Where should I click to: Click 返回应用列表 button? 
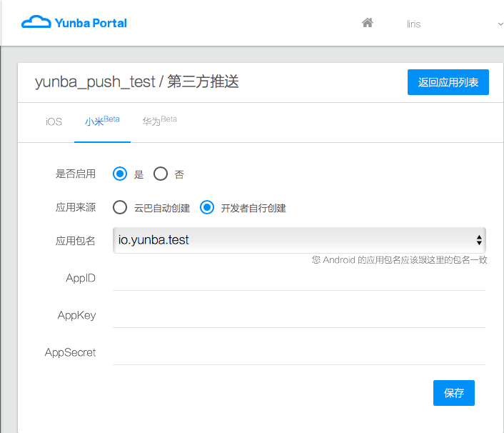click(448, 82)
